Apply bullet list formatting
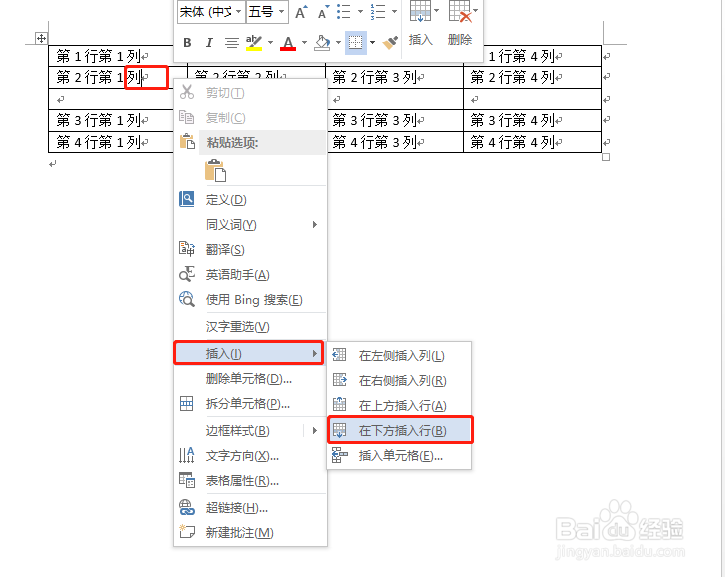 click(344, 12)
